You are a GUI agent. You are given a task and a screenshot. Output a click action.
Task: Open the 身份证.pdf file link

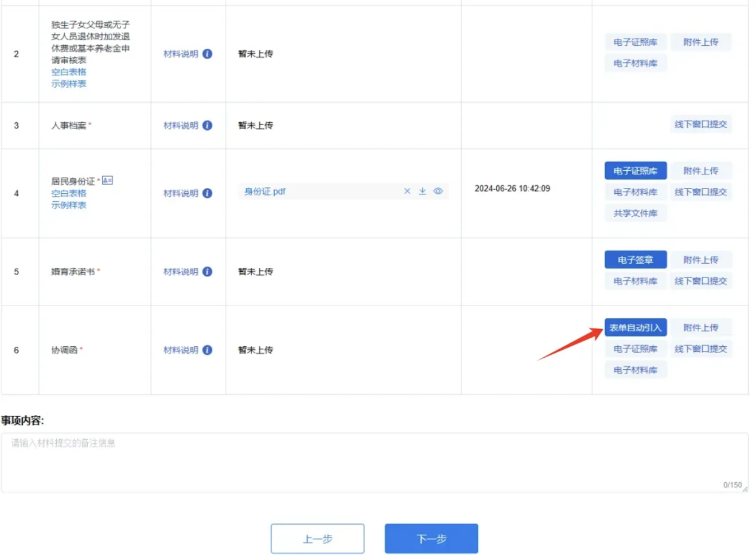[265, 191]
